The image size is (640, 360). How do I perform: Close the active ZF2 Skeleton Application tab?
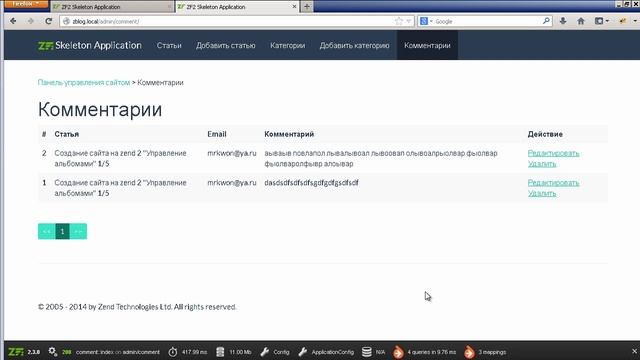point(294,7)
